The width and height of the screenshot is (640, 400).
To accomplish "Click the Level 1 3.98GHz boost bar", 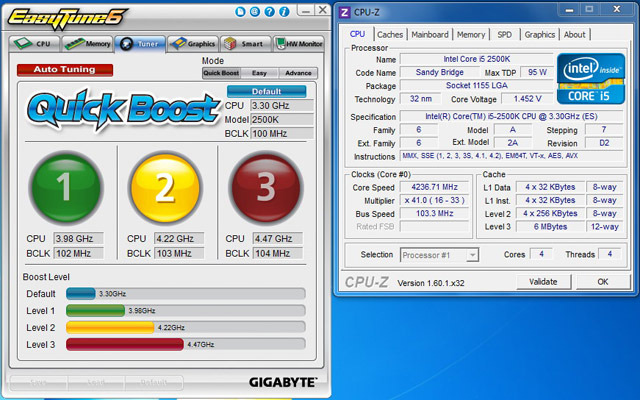I will [186, 311].
